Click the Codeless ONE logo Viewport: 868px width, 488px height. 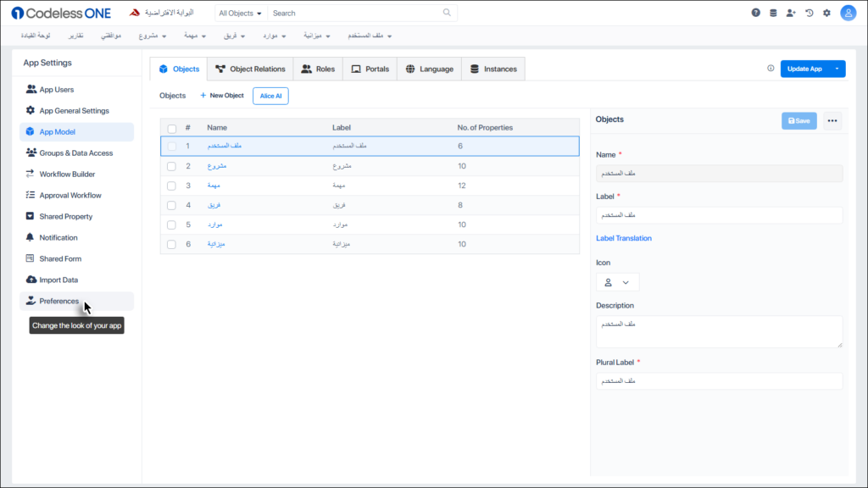[61, 13]
